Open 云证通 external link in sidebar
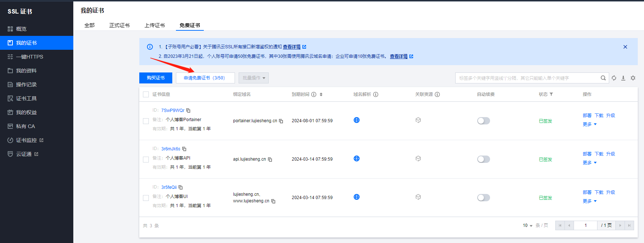This screenshot has width=644, height=243. click(37, 154)
